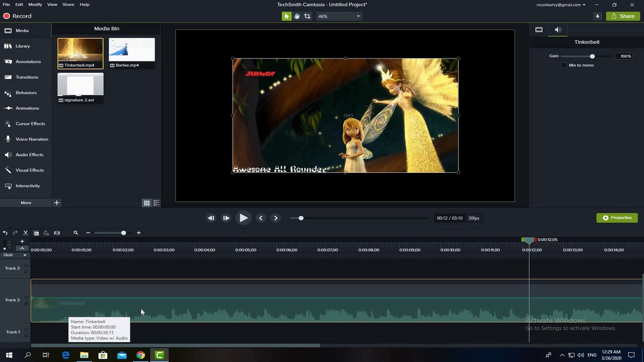Click the step forward frame button
644x362 pixels.
click(226, 218)
